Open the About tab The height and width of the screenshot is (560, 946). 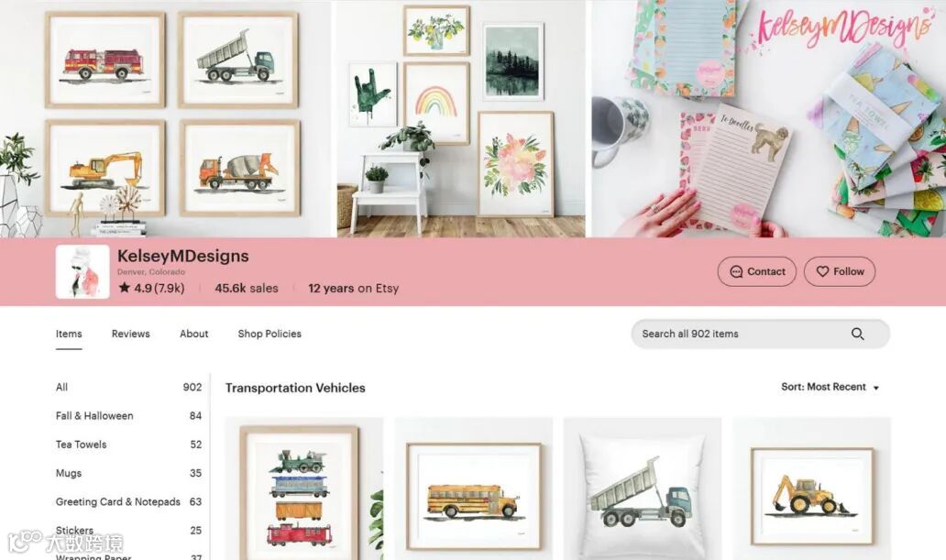[x=193, y=334]
